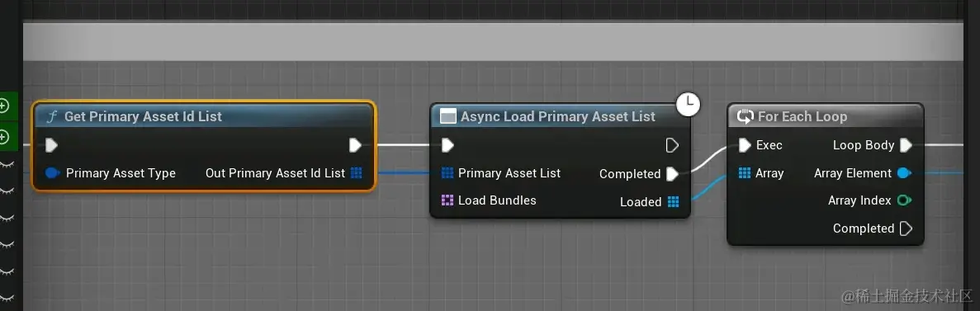Click the green Array Index output pin
Viewport: 980px width, 311px height.
904,200
